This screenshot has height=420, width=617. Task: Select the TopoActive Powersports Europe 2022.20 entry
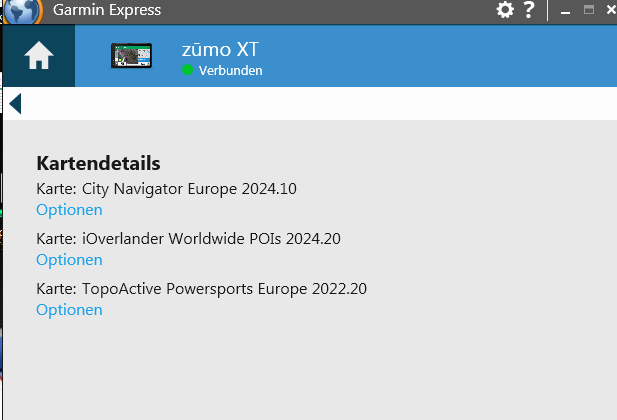point(201,289)
